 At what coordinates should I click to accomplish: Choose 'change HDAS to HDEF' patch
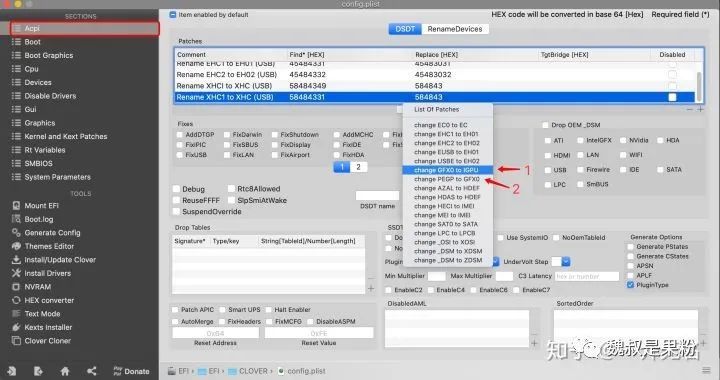click(x=447, y=197)
